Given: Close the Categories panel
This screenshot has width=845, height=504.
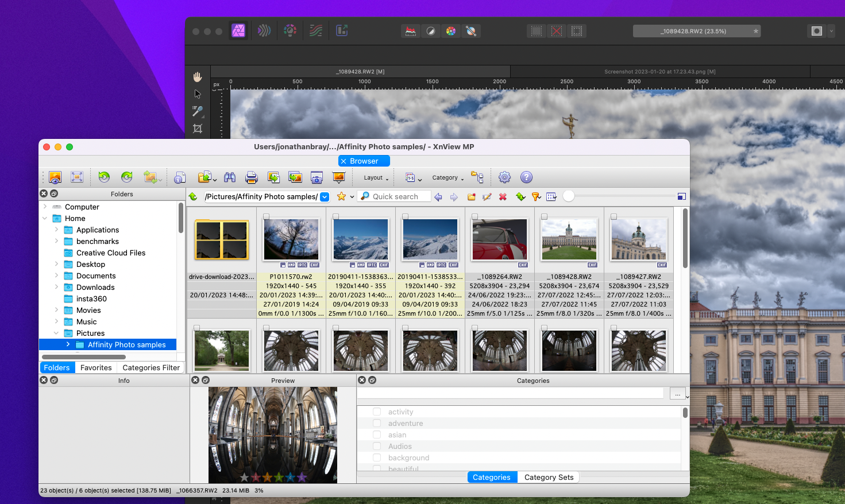Looking at the screenshot, I should pyautogui.click(x=362, y=381).
